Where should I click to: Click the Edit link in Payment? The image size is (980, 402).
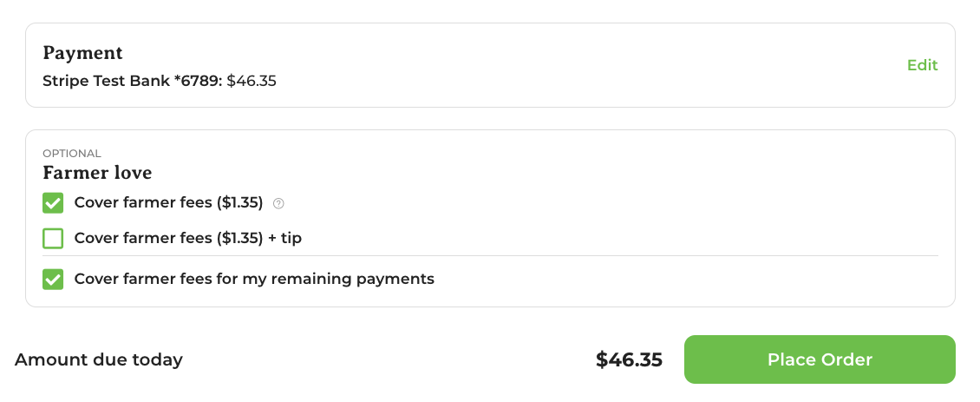[x=923, y=65]
